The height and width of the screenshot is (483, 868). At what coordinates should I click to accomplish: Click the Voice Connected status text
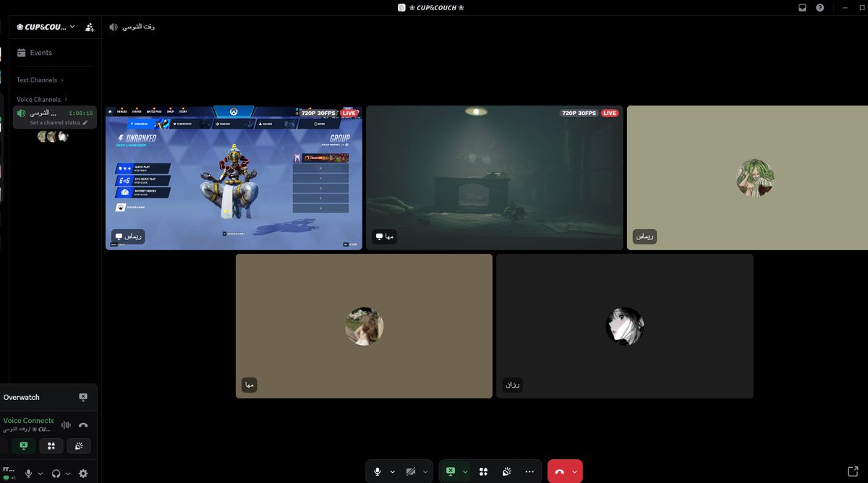(x=28, y=421)
